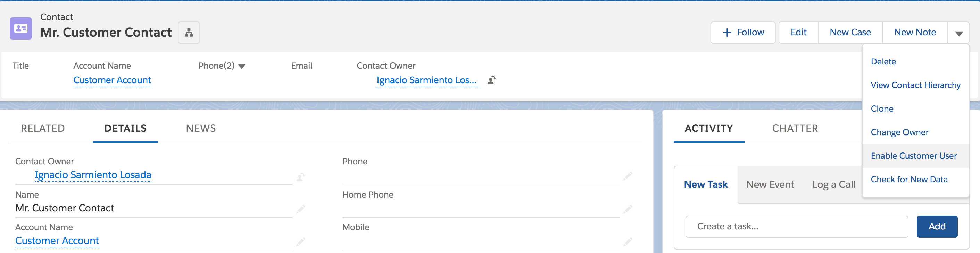Viewport: 980px width, 253px height.
Task: Click the Contact avatar icon in the header
Action: pyautogui.click(x=20, y=28)
